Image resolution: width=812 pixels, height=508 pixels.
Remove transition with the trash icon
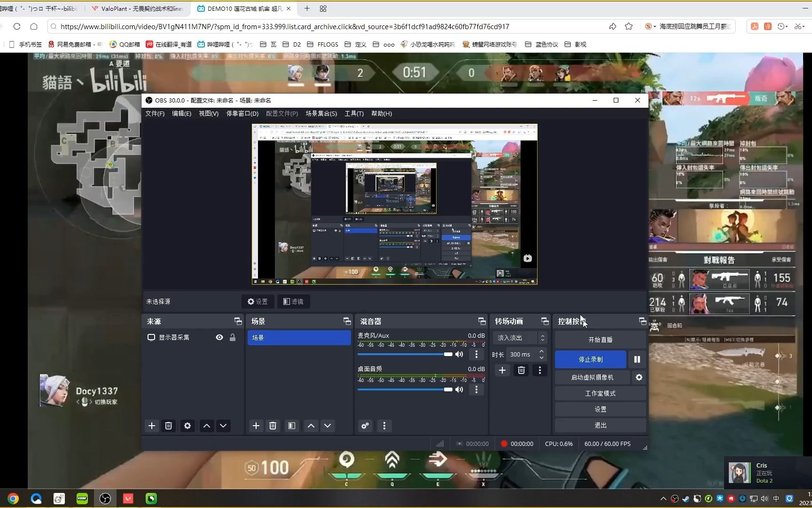click(521, 370)
